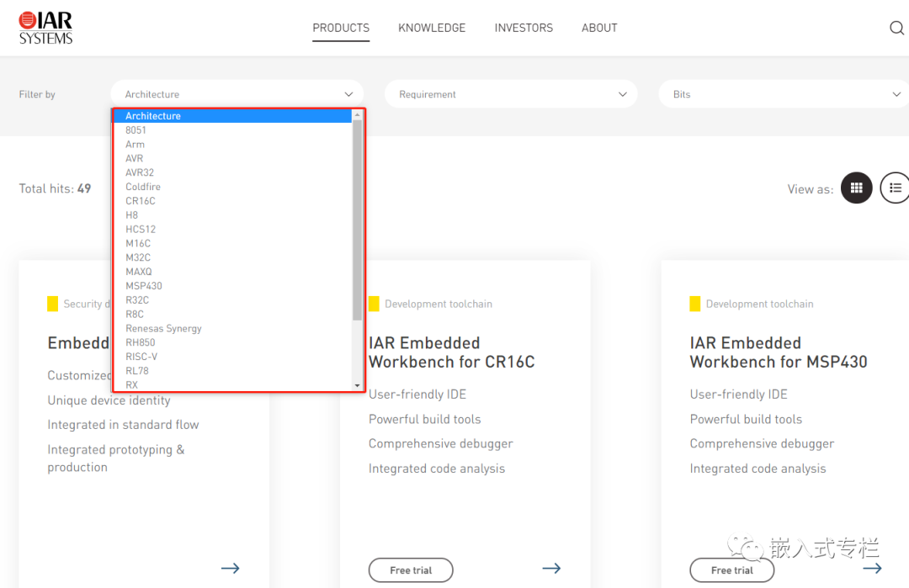This screenshot has width=909, height=588.
Task: Select AVR from architecture list
Action: (x=232, y=158)
